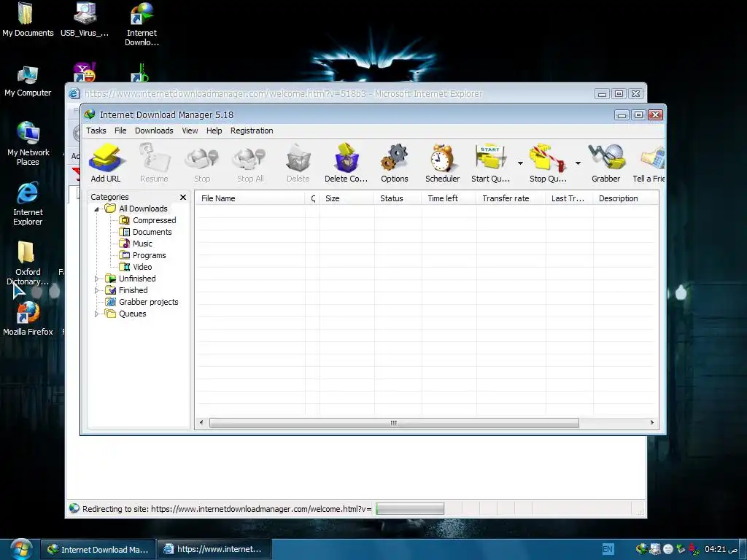Screen dimensions: 747x560
Task: Open My Network Places desktop icon
Action: coord(28,144)
